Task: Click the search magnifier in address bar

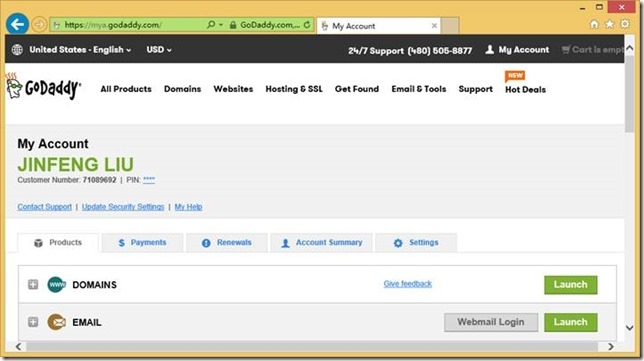Action: click(x=211, y=25)
